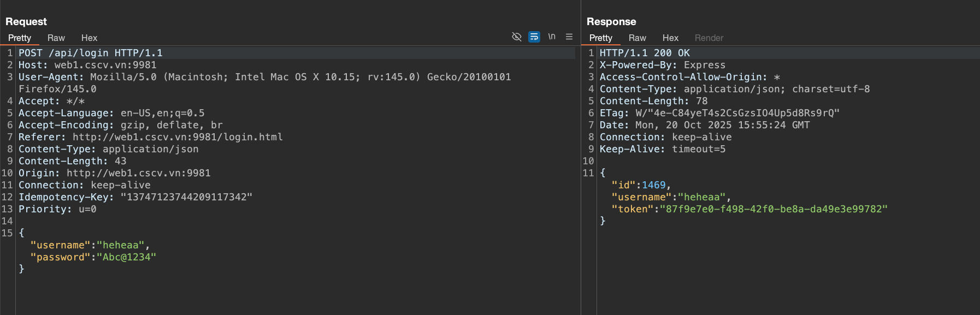Click the crossed-out eye icon in Request toolbar
The width and height of the screenshot is (980, 315).
pos(516,37)
